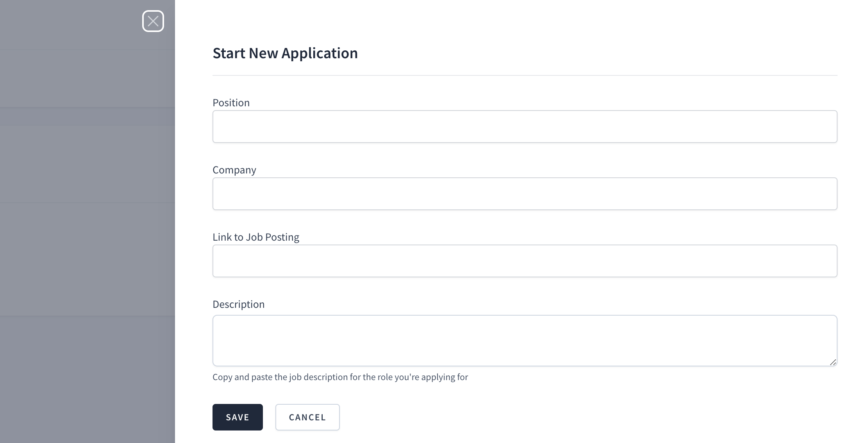Click the job description helper text
868x443 pixels.
[340, 377]
